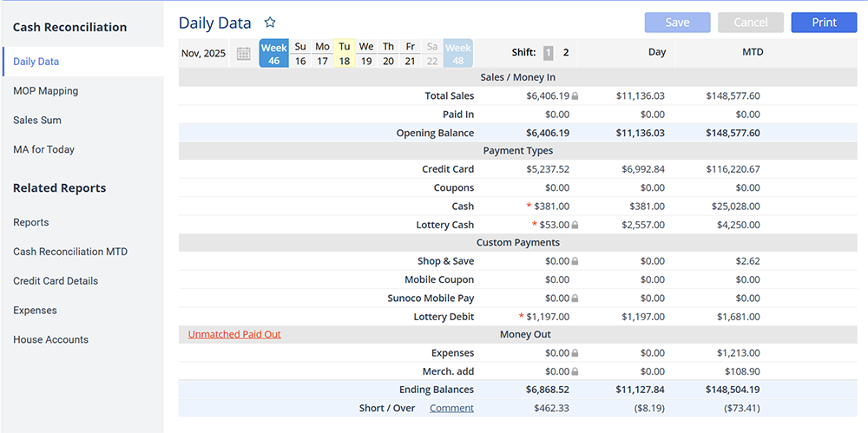
Task: Open Cash Reconciliation MTD report
Action: pos(70,252)
